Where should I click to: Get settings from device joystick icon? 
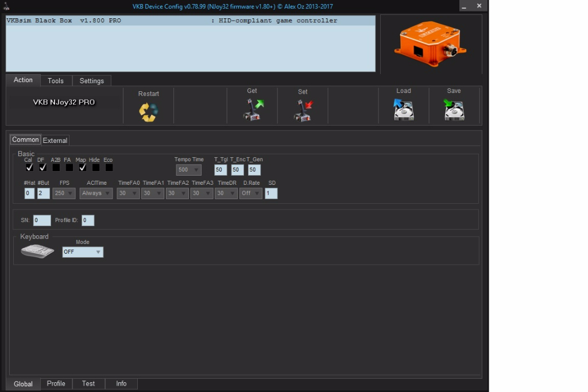(x=253, y=110)
